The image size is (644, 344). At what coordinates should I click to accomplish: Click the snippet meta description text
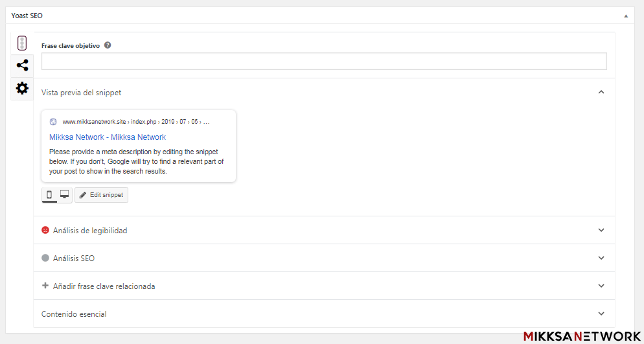tap(136, 161)
